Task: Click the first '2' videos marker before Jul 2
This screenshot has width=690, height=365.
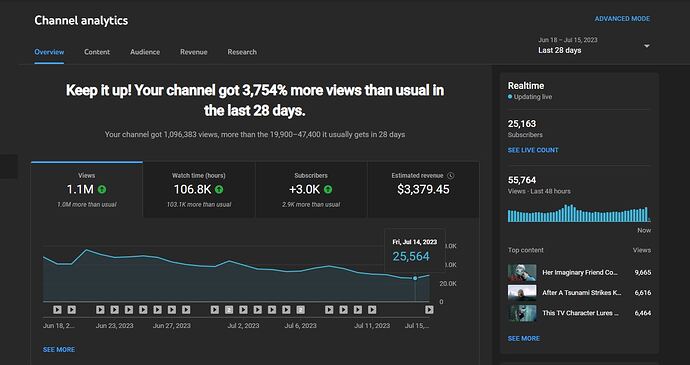Action: coord(229,310)
